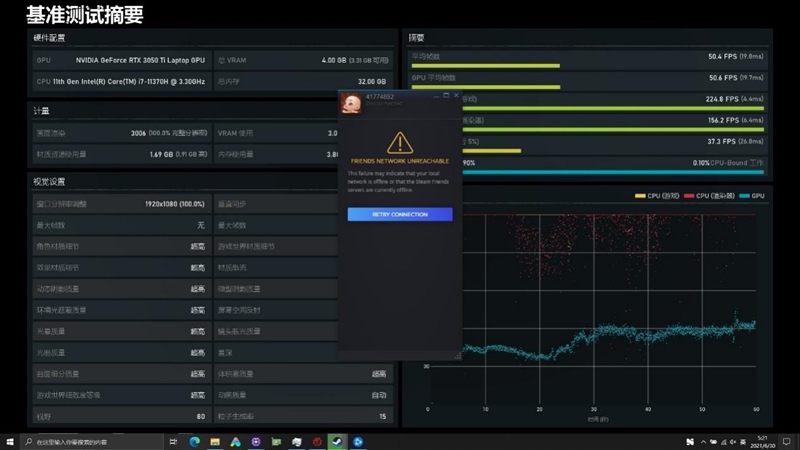Open the purple round taskbar app
The height and width of the screenshot is (450, 800).
click(x=256, y=442)
